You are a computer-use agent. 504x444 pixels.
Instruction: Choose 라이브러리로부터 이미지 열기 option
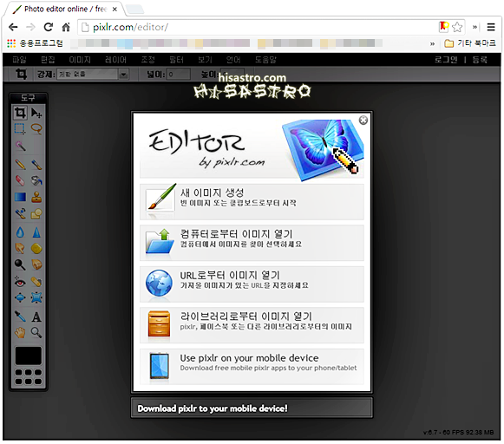(252, 325)
